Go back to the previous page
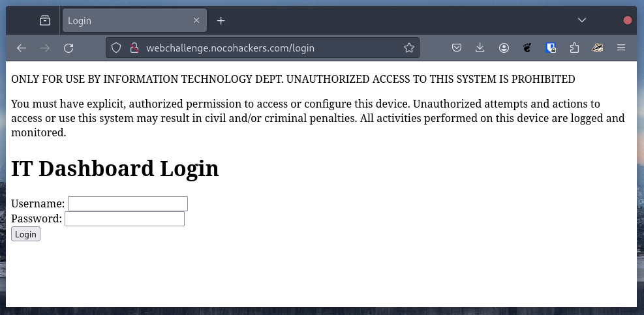644x315 pixels. point(22,48)
